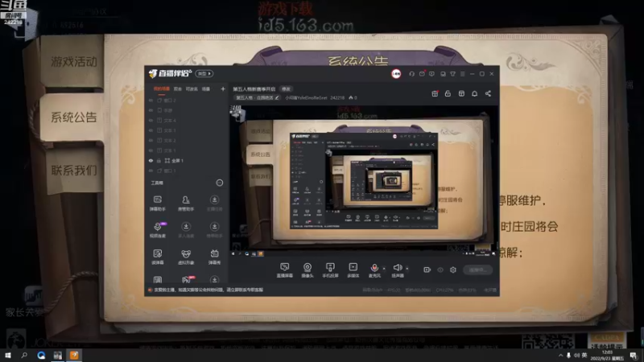Mute the 麦克风 microphone

pyautogui.click(x=374, y=270)
